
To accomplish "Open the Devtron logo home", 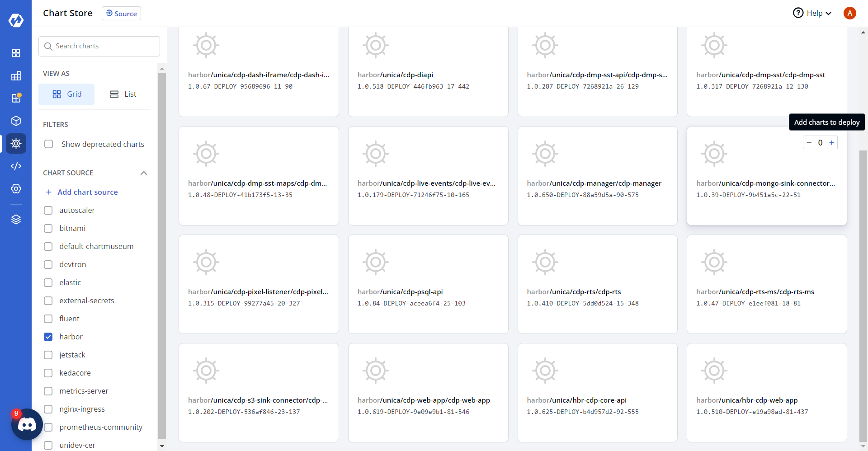I will 16,20.
